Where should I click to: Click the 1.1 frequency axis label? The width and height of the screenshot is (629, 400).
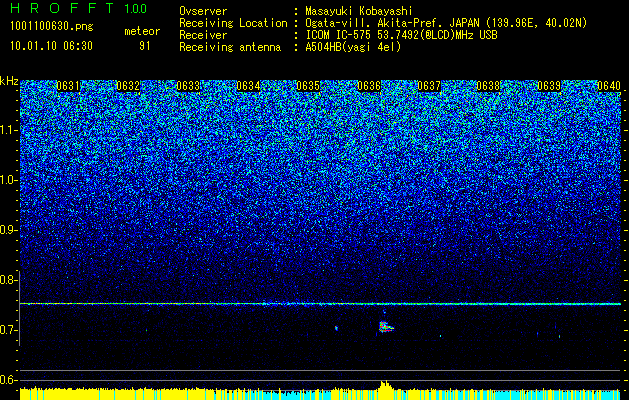[x=9, y=130]
